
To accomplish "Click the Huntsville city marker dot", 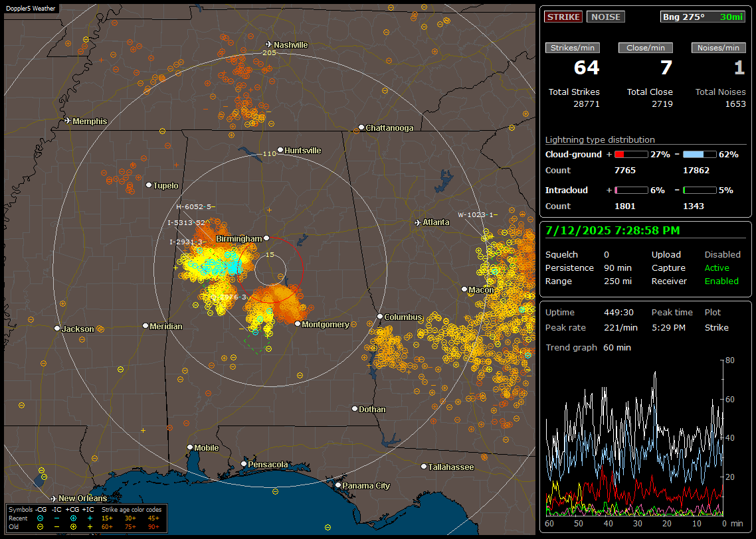I will (280, 150).
